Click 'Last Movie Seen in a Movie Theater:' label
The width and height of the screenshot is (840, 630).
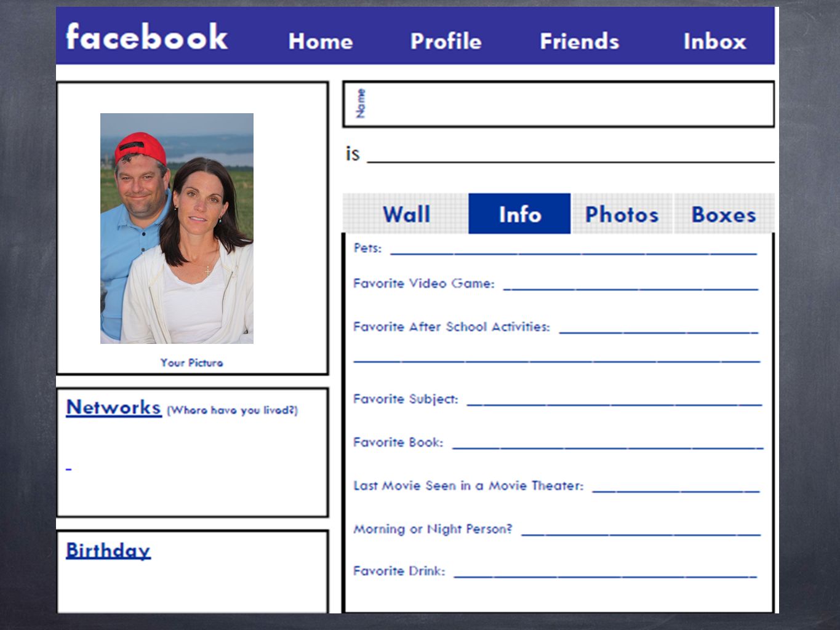[468, 486]
